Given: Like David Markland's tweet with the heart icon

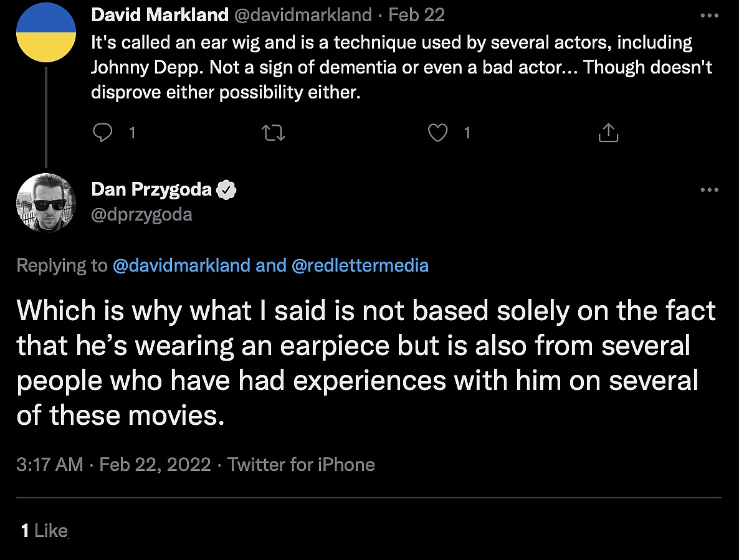Looking at the screenshot, I should click(x=439, y=133).
